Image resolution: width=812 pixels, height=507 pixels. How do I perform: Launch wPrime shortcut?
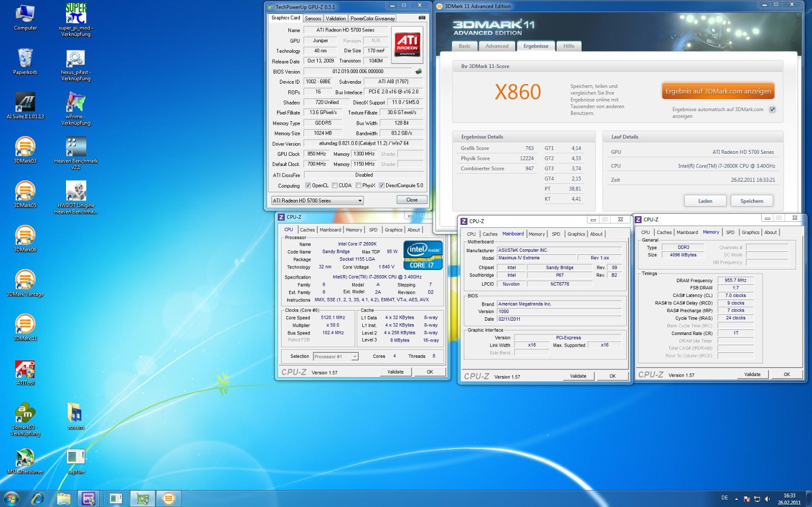tap(76, 109)
